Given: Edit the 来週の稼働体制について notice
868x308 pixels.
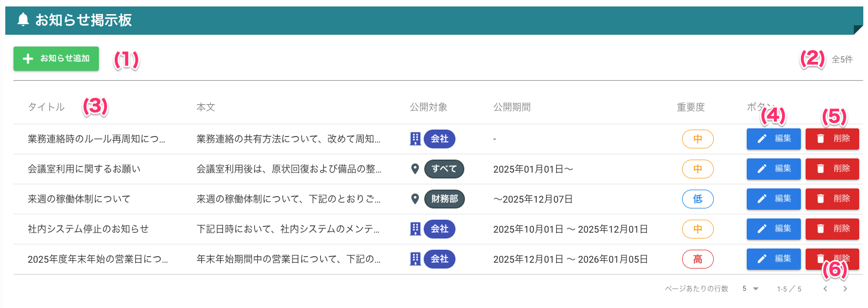Looking at the screenshot, I should tap(773, 199).
